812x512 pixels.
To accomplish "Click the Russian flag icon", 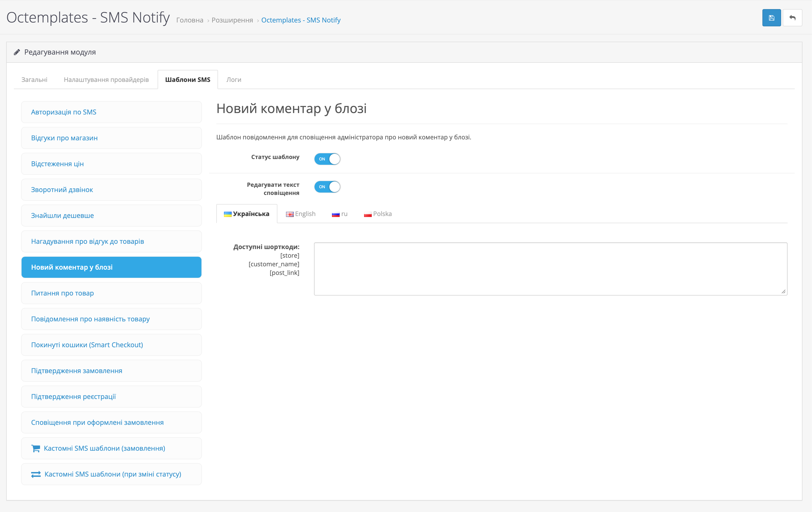I will [336, 214].
